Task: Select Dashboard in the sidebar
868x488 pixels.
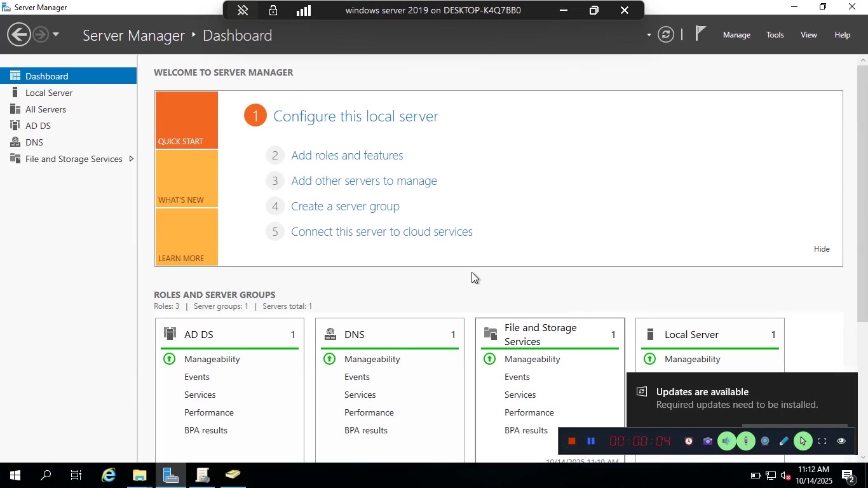Action: (68, 76)
